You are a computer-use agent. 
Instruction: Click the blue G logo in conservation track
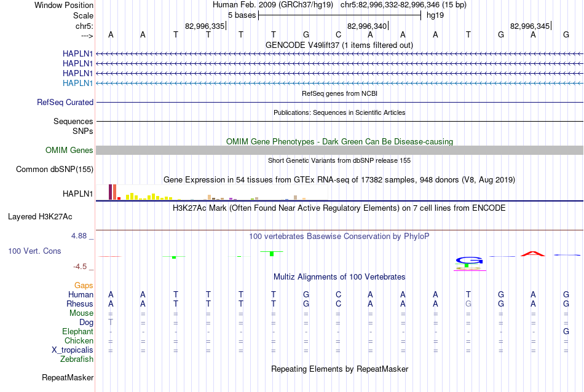tap(469, 260)
